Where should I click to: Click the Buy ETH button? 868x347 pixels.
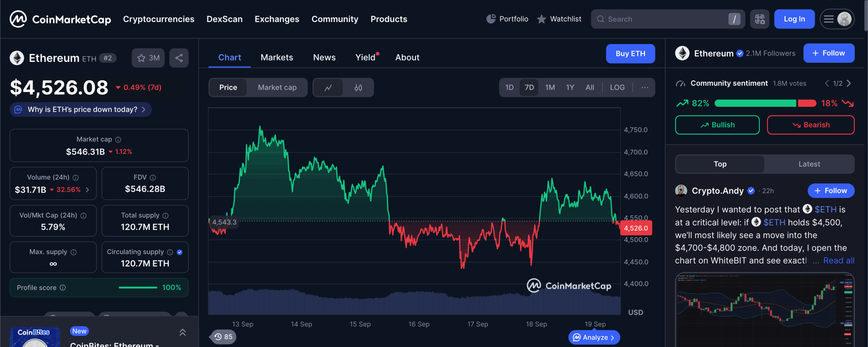(630, 54)
